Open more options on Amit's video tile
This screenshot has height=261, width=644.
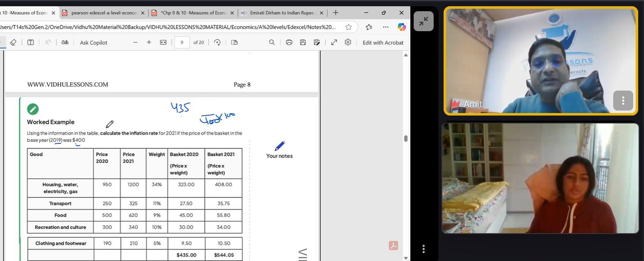623,101
